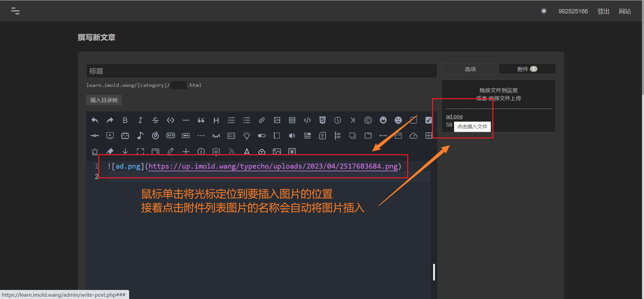
Task: Insert a hyperlink with chain icon
Action: pos(262,120)
